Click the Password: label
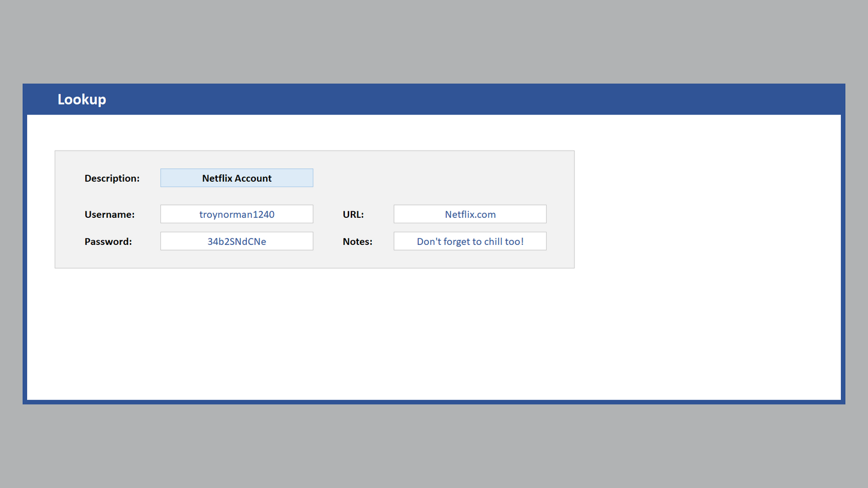 (108, 241)
